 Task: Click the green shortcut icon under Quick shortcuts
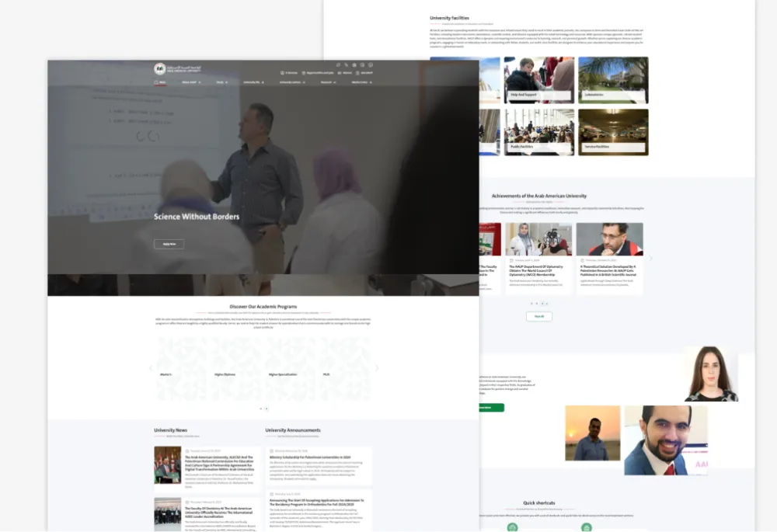[x=512, y=527]
